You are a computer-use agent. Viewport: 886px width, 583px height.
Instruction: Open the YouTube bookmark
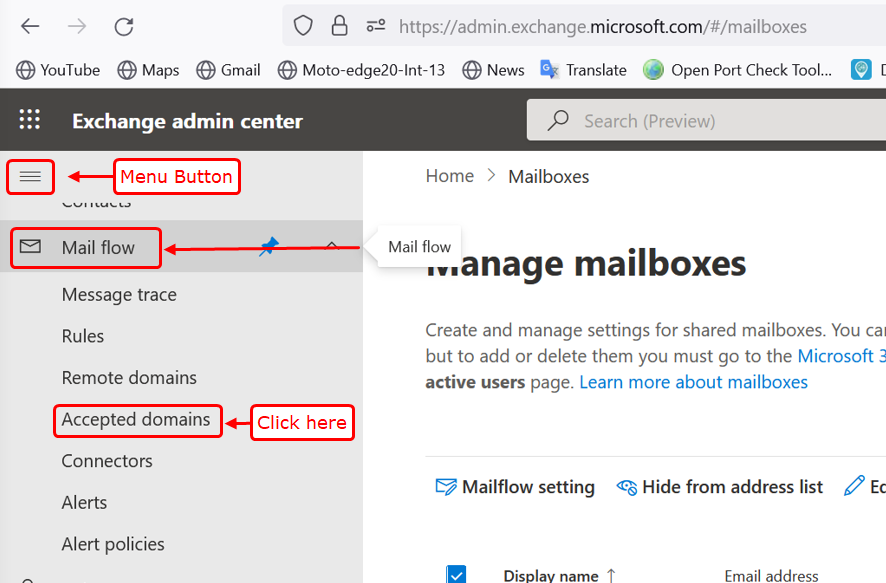tap(58, 70)
